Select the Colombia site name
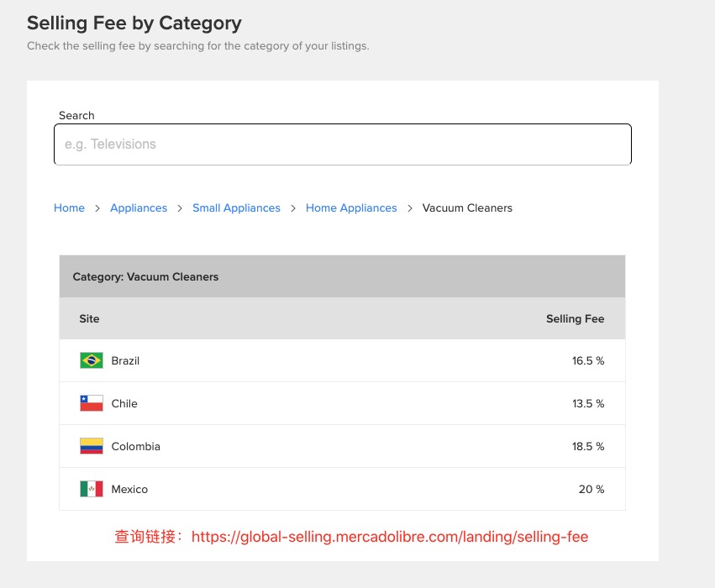This screenshot has height=588, width=715. (136, 446)
